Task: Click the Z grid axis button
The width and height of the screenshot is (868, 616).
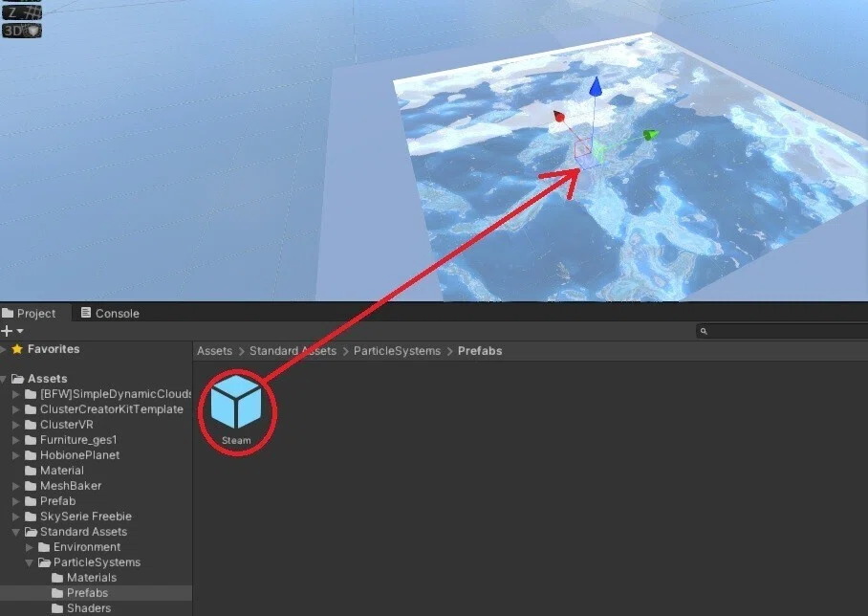Action: (x=22, y=12)
